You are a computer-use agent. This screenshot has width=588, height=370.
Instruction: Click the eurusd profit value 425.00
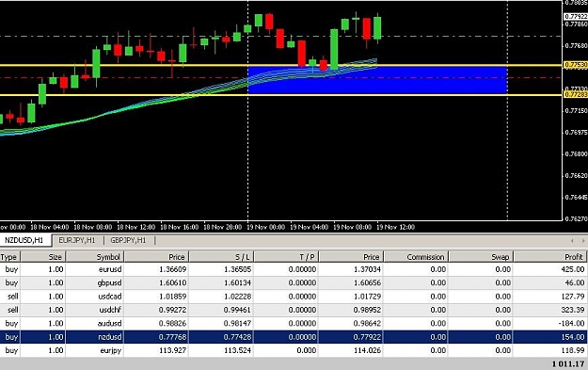573,269
